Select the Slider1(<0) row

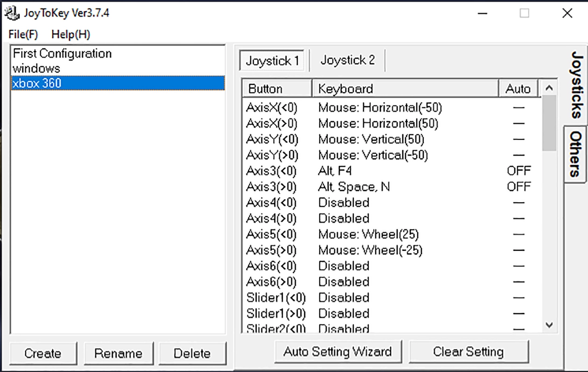pyautogui.click(x=392, y=298)
